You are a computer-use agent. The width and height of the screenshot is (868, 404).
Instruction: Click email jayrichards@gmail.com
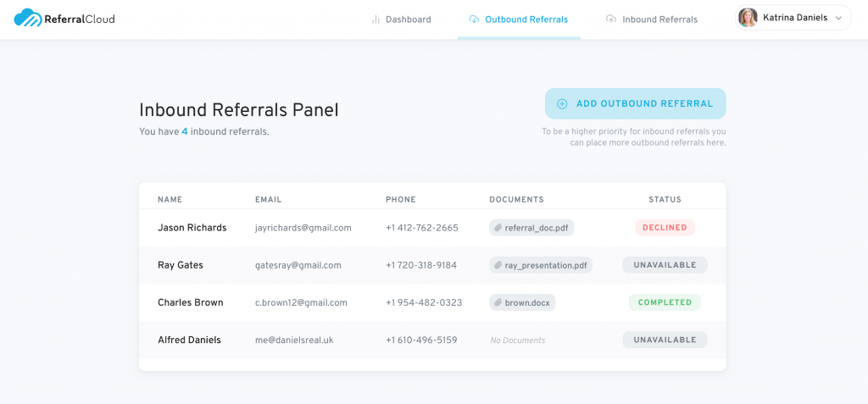coord(303,228)
